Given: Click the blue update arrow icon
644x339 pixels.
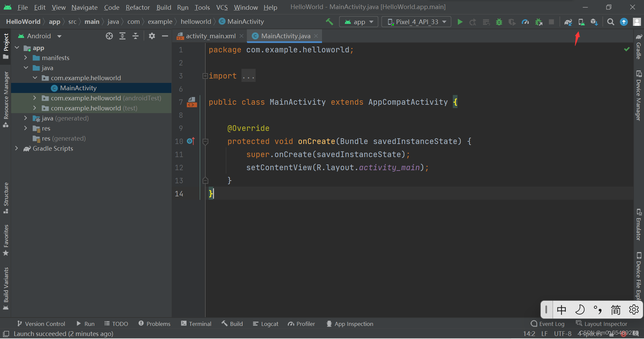Looking at the screenshot, I should pyautogui.click(x=624, y=22).
